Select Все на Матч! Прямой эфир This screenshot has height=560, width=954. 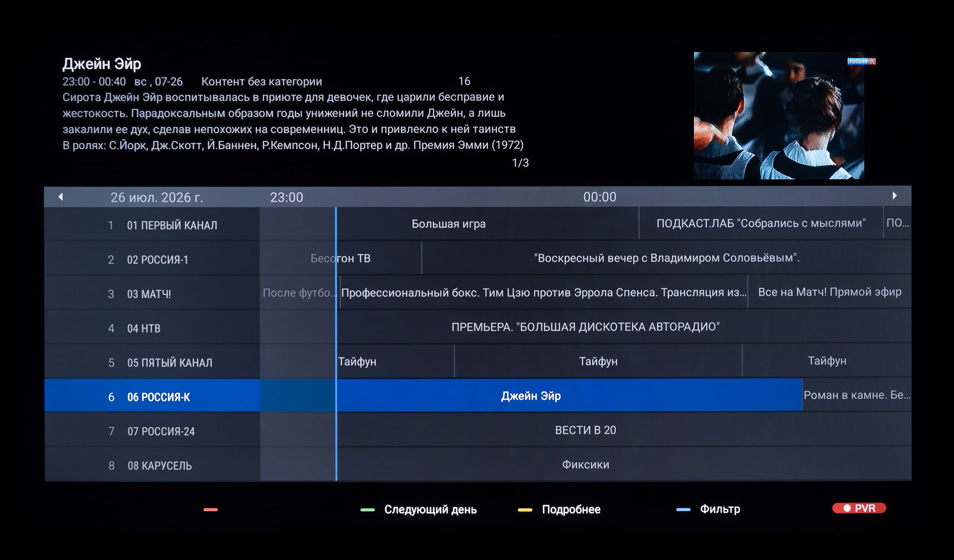[830, 292]
